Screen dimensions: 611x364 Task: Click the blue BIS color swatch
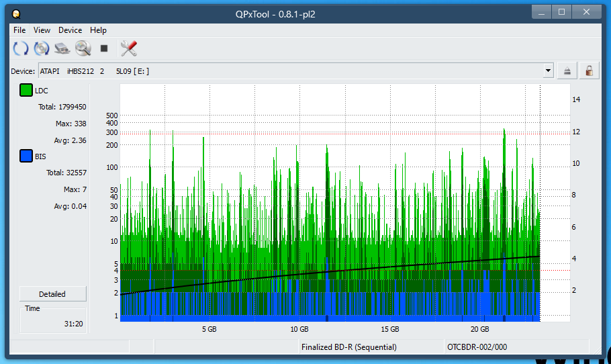pyautogui.click(x=26, y=156)
